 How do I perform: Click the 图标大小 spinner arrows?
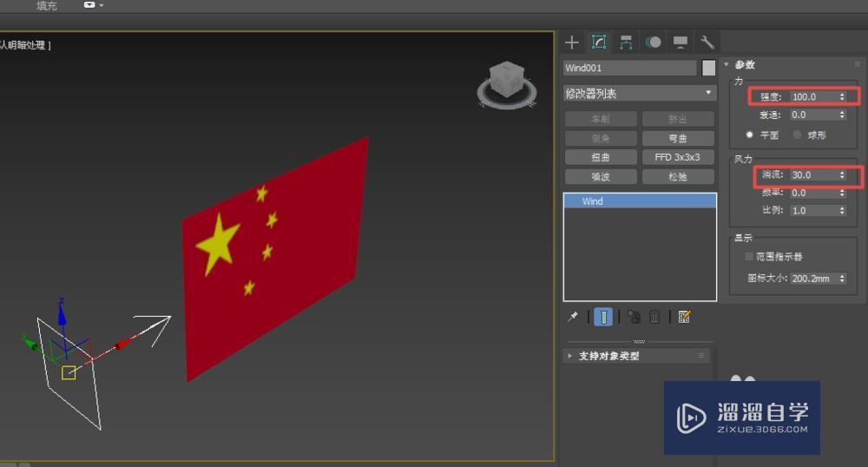(842, 279)
